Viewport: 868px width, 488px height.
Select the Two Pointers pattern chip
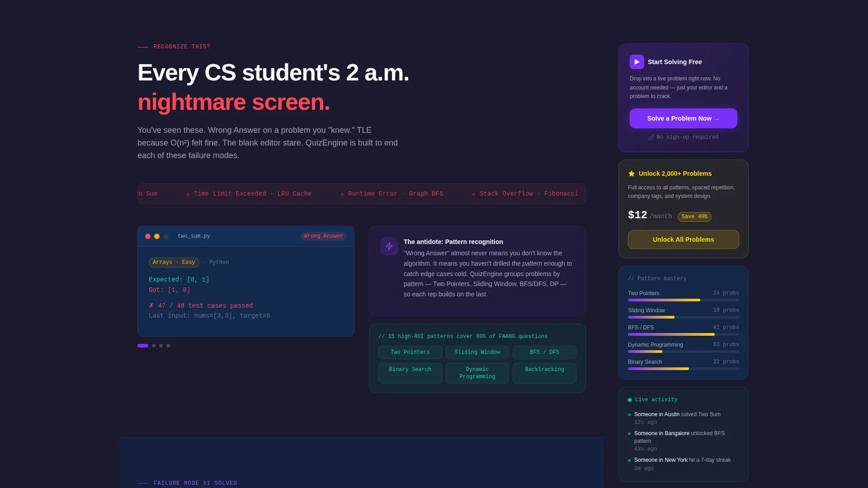point(410,352)
